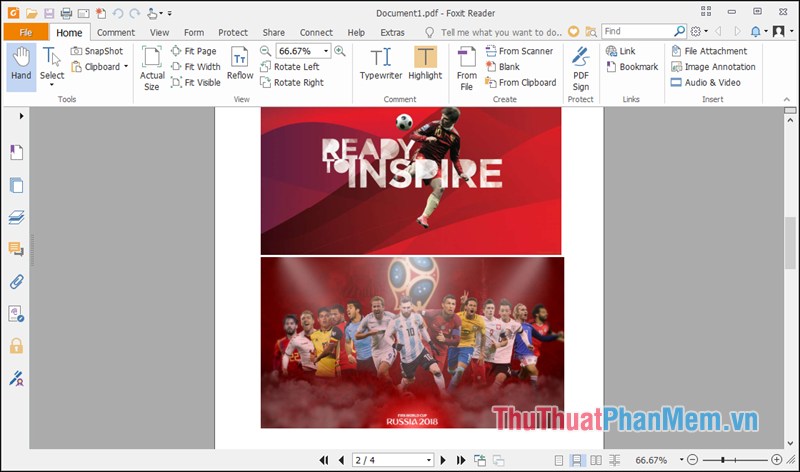This screenshot has width=800, height=472.
Task: Open pages thumbnails panel in sidebar
Action: (16, 185)
